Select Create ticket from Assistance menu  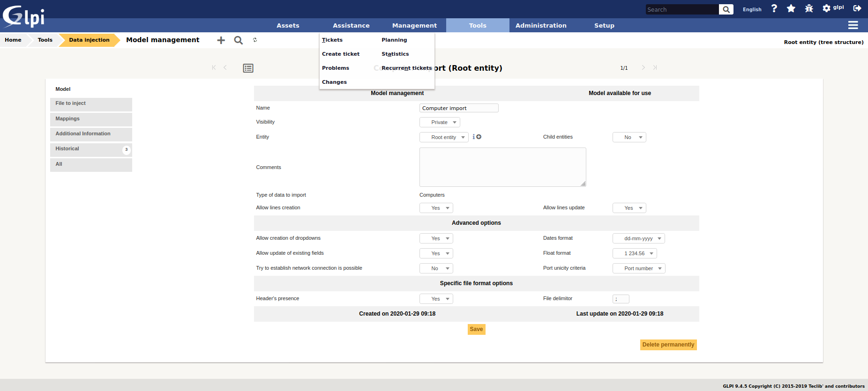tap(341, 54)
